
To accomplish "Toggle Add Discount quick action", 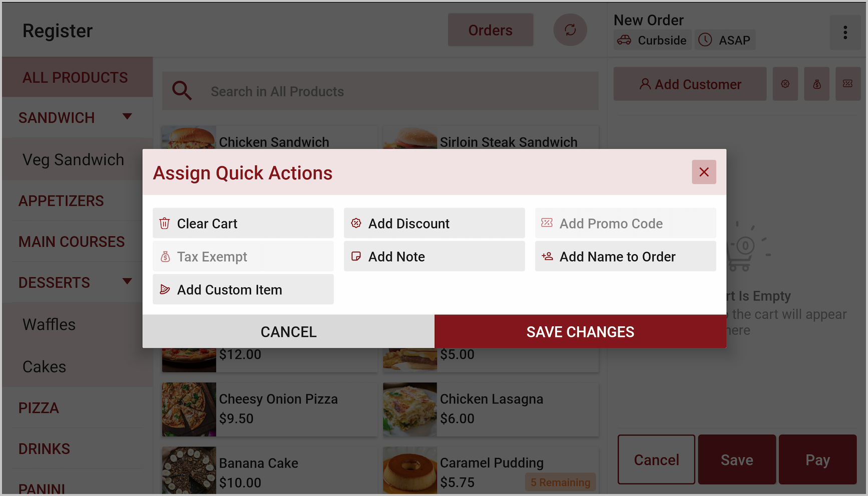I will point(434,223).
